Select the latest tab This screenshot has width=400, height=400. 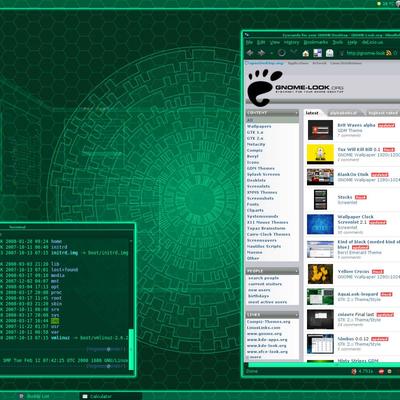(312, 113)
